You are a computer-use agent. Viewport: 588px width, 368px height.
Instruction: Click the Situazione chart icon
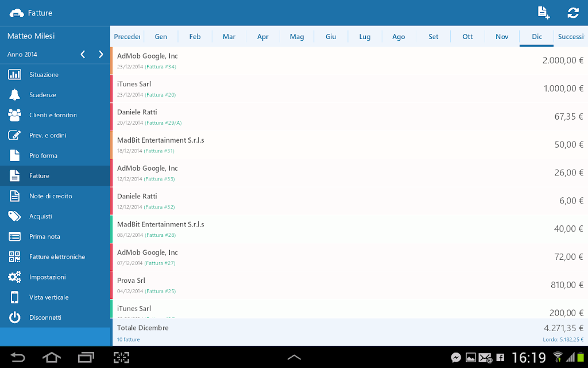[x=14, y=74]
